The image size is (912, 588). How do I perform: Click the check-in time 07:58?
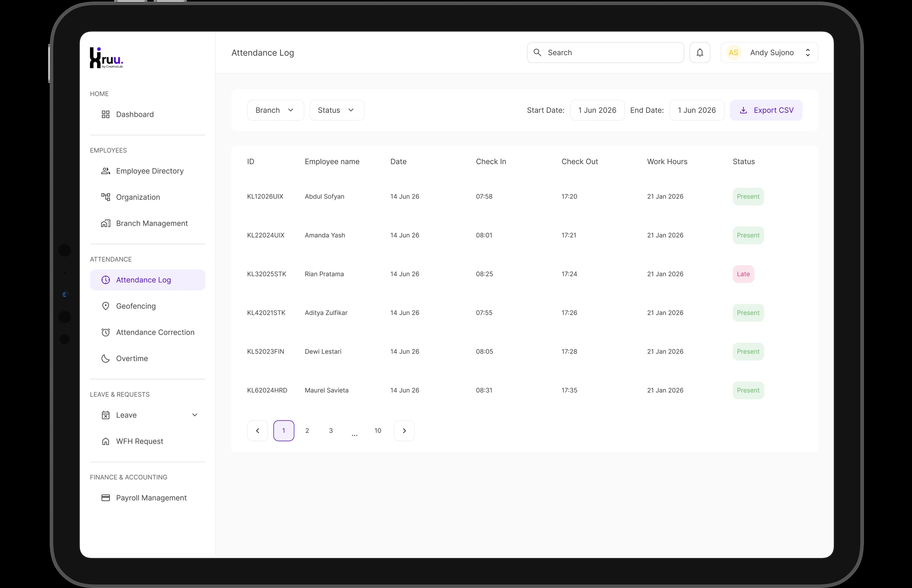pyautogui.click(x=484, y=197)
